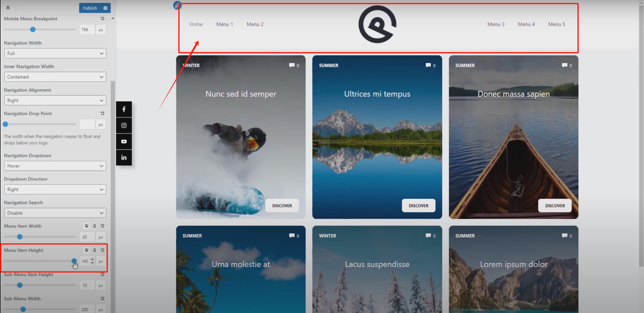Image resolution: width=644 pixels, height=313 pixels.
Task: Click Discover on Ultrices mi tempus card
Action: coord(418,206)
